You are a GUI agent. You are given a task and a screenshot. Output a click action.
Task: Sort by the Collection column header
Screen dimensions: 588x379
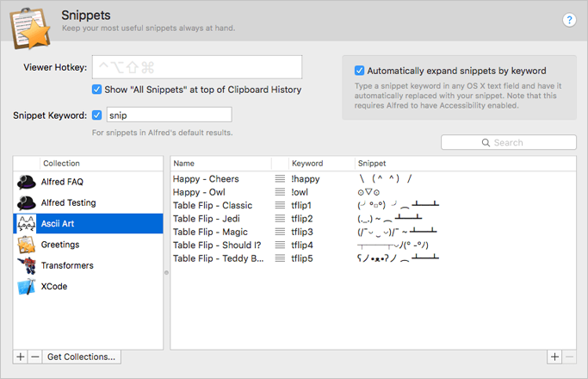tap(61, 164)
